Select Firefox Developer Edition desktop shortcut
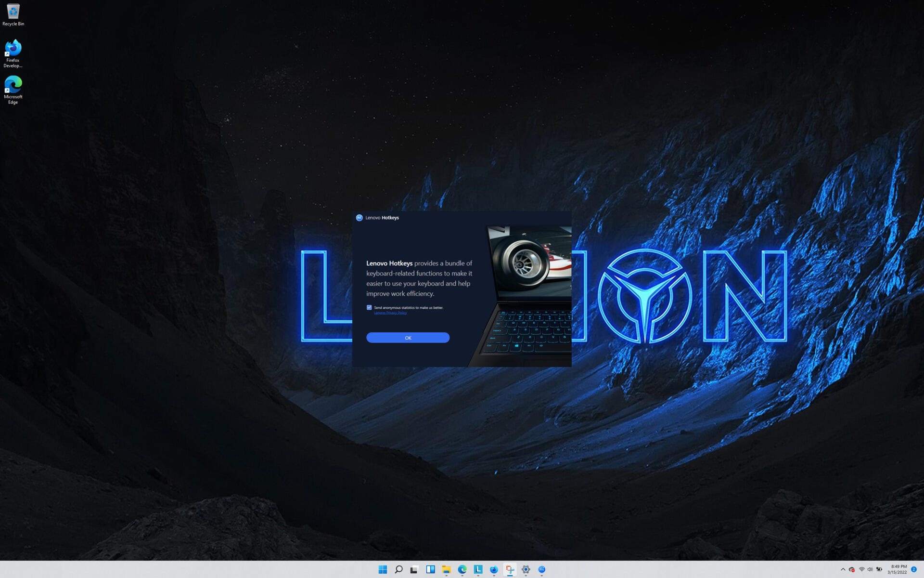 (13, 54)
